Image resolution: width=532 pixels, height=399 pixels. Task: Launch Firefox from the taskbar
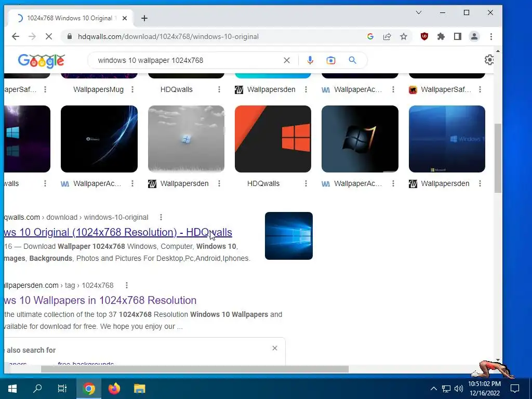[x=114, y=389]
